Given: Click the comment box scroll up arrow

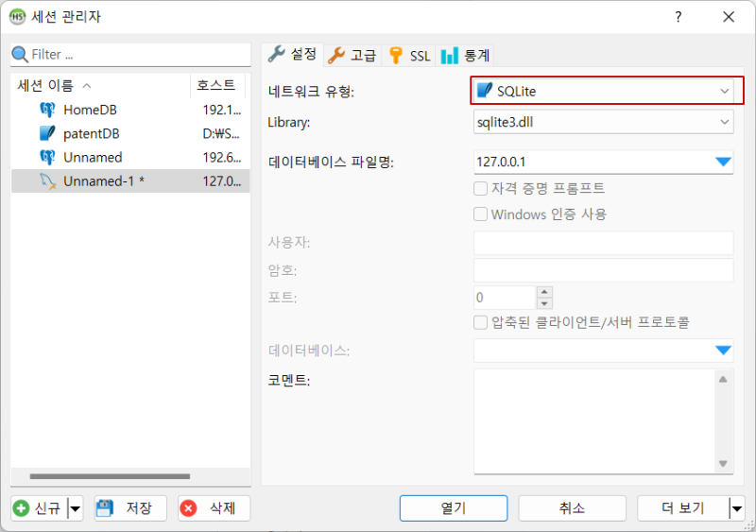Looking at the screenshot, I should [723, 380].
